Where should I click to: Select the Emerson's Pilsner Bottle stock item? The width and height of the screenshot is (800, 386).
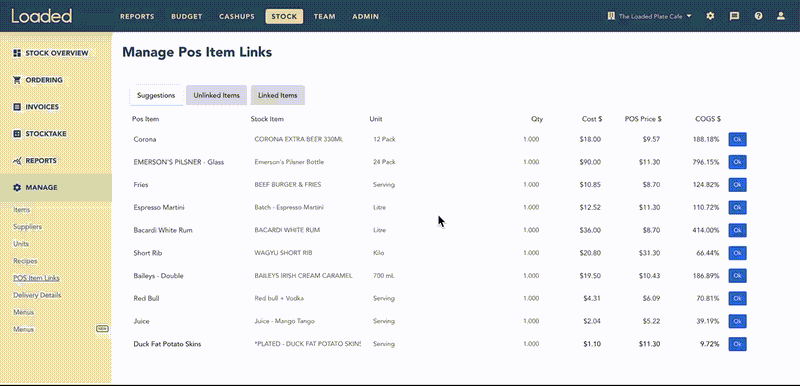point(289,162)
